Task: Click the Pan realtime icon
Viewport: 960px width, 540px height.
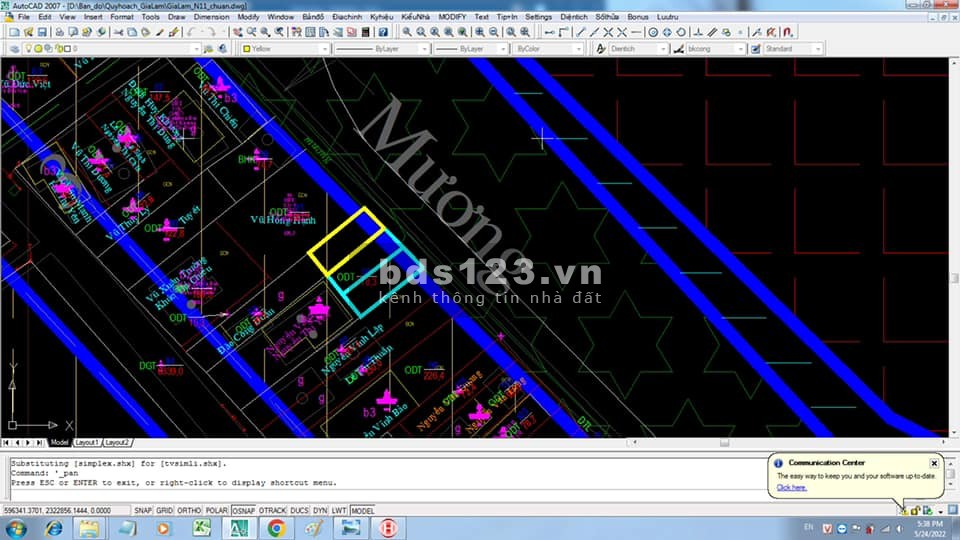Action: click(238, 32)
